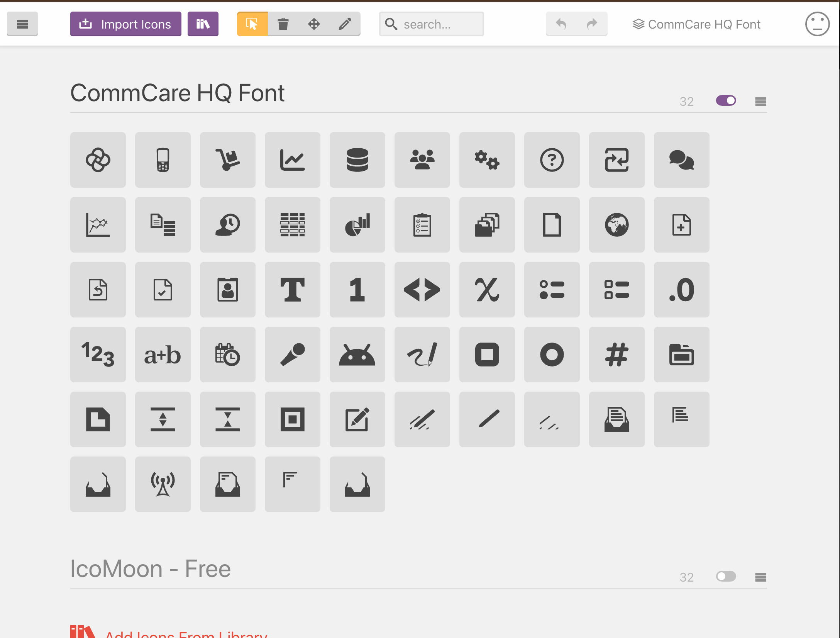Select the italic x variable icon
840x638 pixels.
[487, 290]
